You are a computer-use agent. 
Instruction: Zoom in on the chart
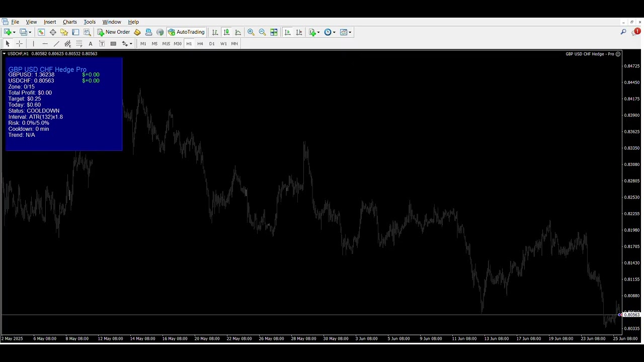click(251, 32)
